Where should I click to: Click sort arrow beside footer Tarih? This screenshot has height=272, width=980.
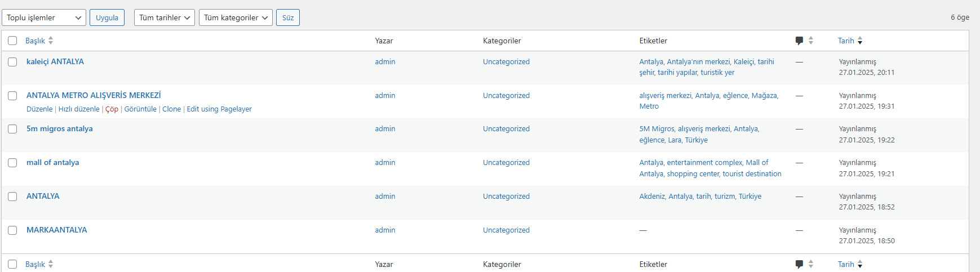(x=860, y=264)
